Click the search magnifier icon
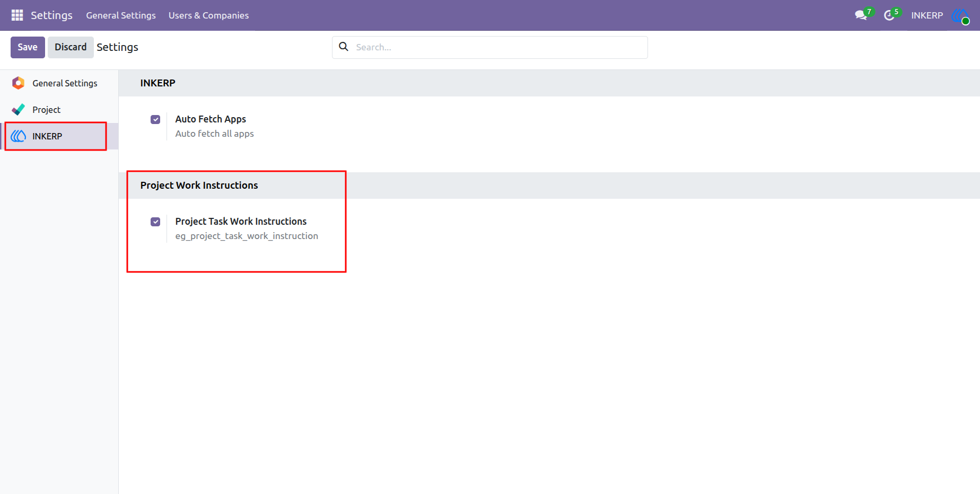Image resolution: width=980 pixels, height=494 pixels. pos(344,47)
